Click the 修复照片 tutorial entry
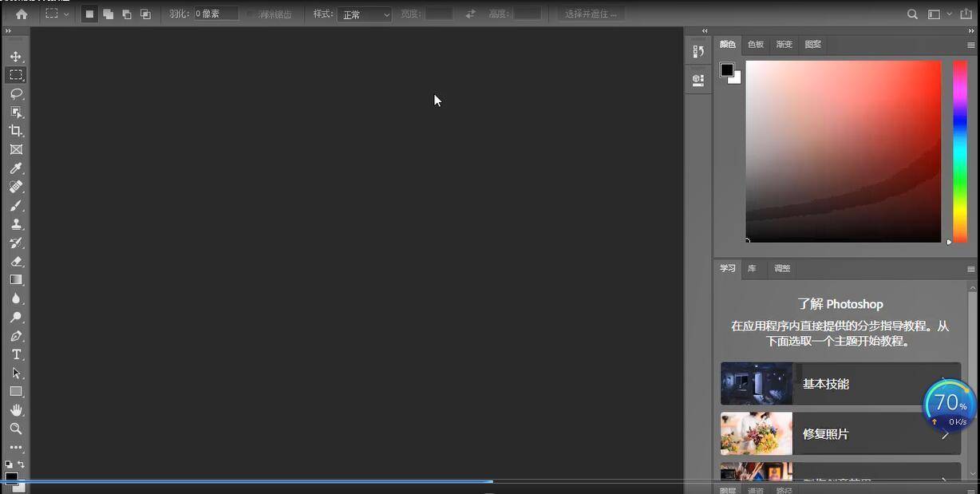 point(840,434)
